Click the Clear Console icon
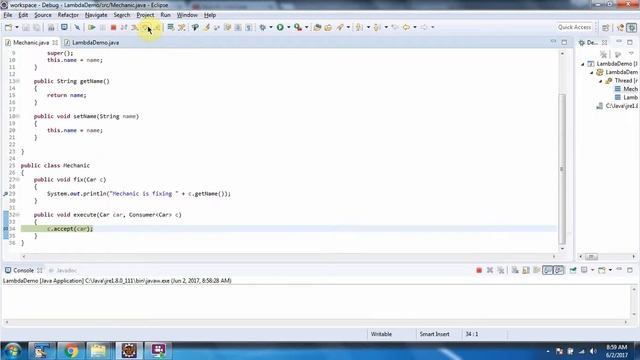This screenshot has height=360, width=640. click(x=515, y=270)
